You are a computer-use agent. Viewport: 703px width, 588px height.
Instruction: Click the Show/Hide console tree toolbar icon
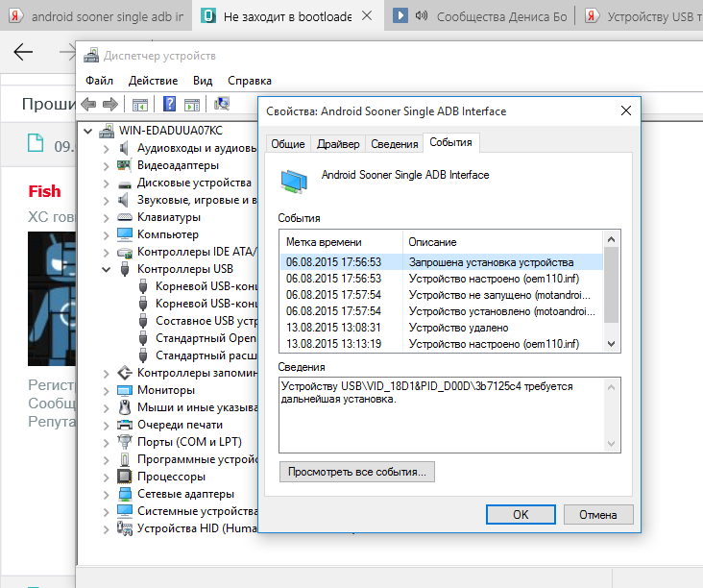pyautogui.click(x=139, y=104)
